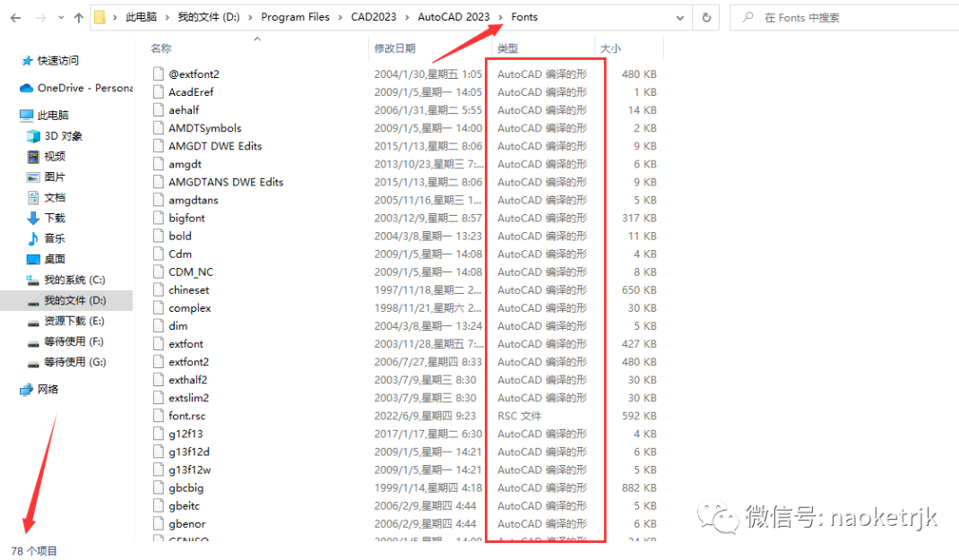Screen dimensions: 959x560
Task: Open 图片 folder in sidebar
Action: tap(55, 177)
